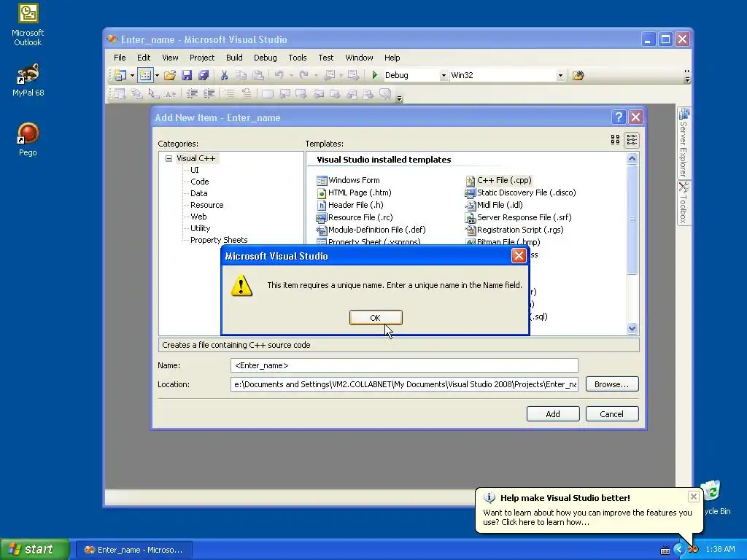Close the Help make Visual Studio better balloon

(694, 497)
